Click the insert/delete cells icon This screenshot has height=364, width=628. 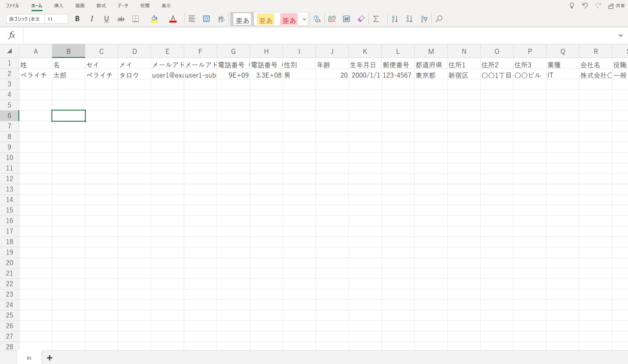[332, 19]
